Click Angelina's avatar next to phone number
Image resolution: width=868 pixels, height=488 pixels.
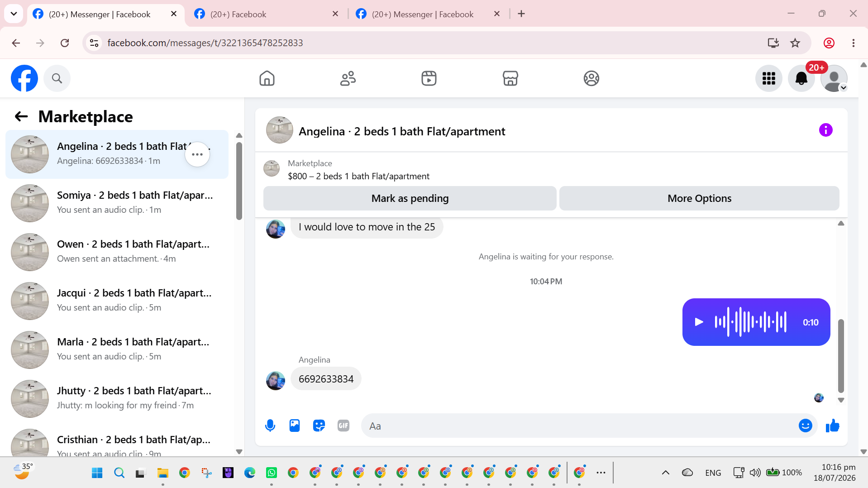pyautogui.click(x=276, y=381)
